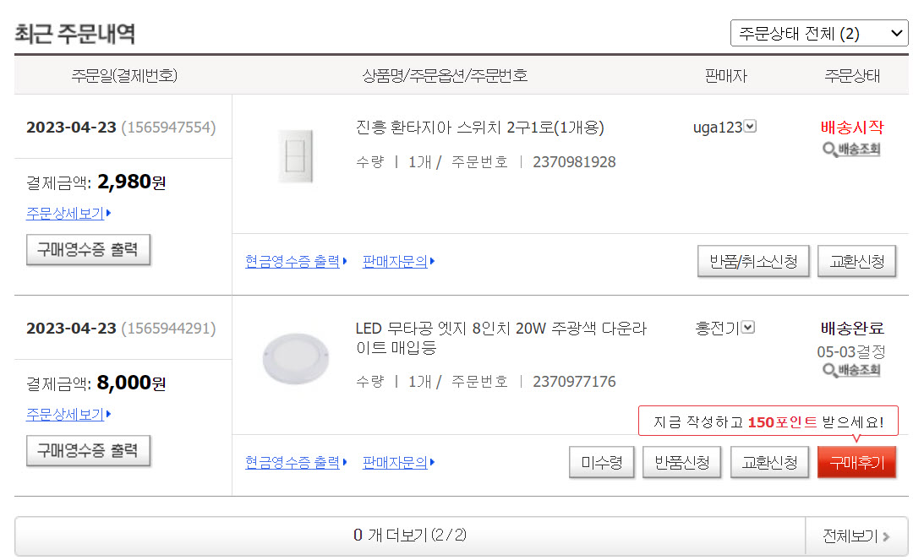Click delivery tracking icon for switch order
The image size is (924, 560).
852,150
